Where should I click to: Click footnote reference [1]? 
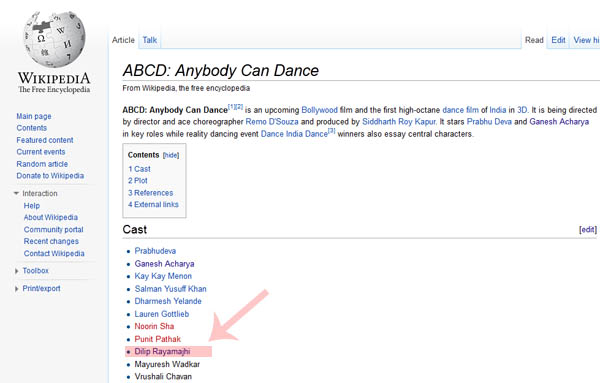(232, 107)
